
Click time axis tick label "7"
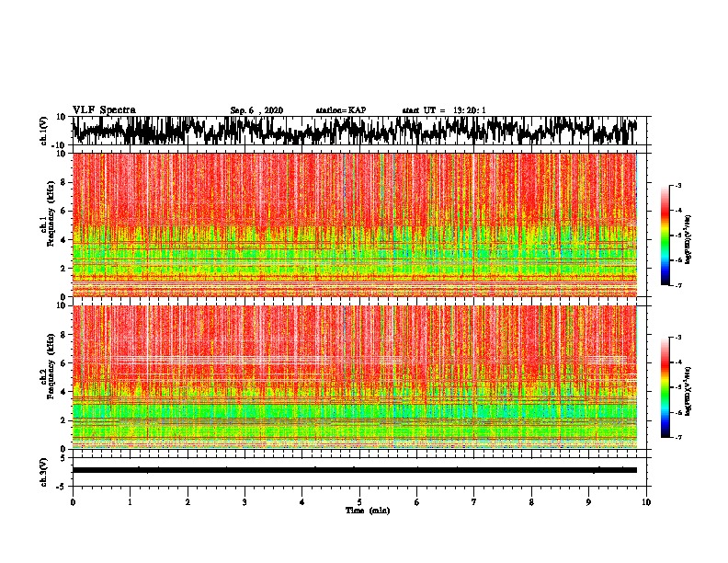click(x=474, y=502)
